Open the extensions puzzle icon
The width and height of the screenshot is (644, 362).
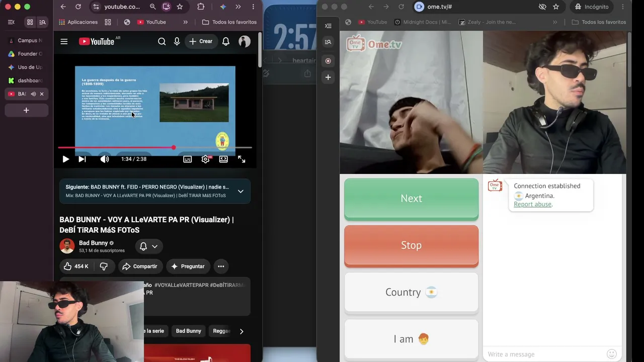[201, 7]
